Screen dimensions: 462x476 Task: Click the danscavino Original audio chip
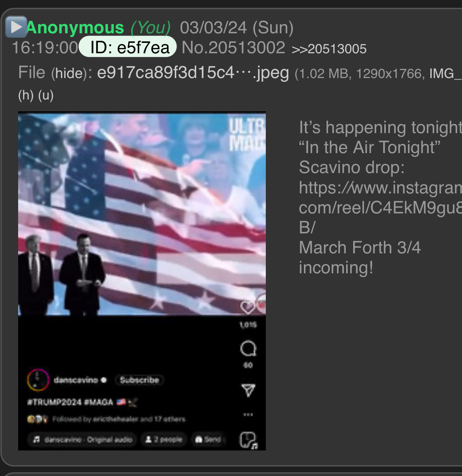pyautogui.click(x=82, y=439)
